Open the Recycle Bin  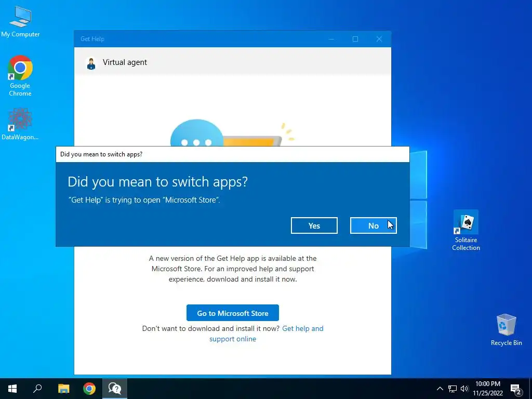click(506, 330)
